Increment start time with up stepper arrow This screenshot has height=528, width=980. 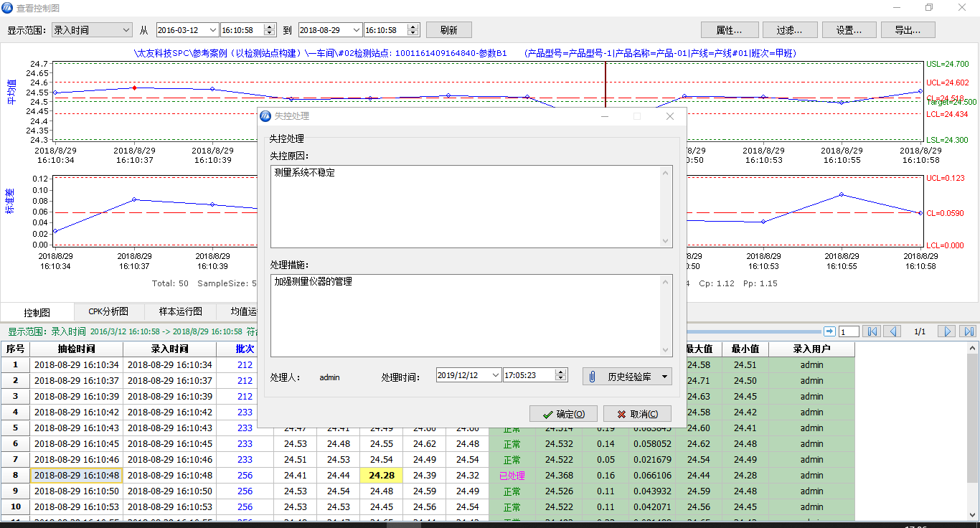[268, 27]
